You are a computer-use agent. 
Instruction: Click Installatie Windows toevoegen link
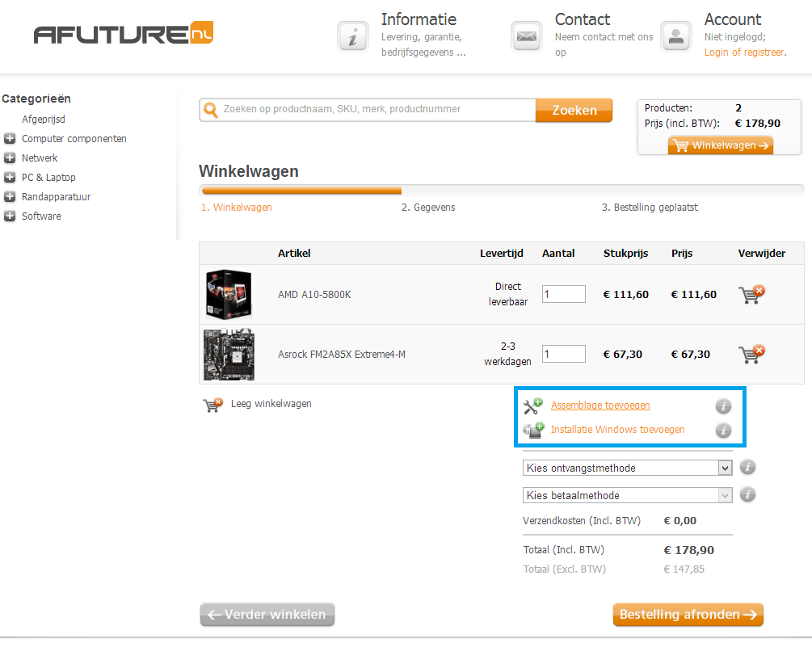pos(617,430)
